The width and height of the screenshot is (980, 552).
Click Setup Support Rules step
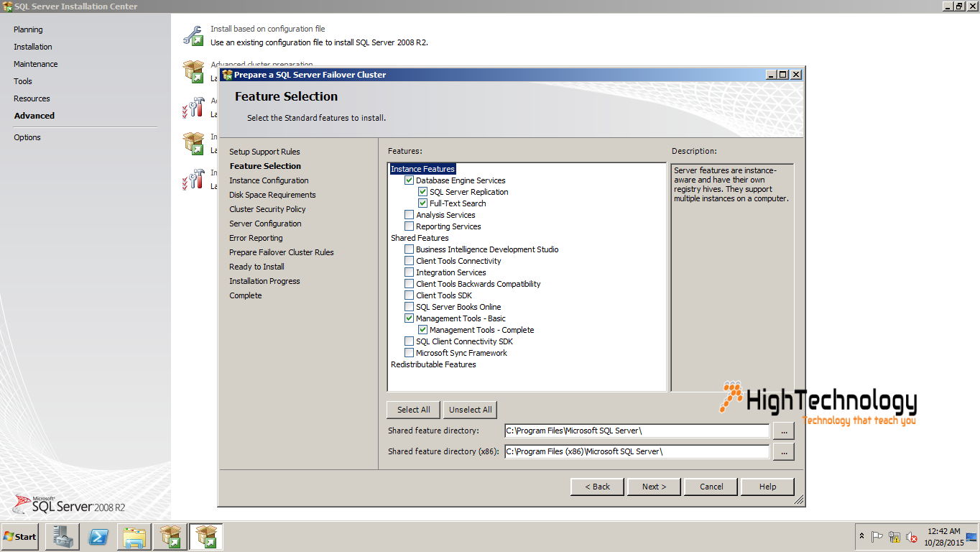point(264,152)
